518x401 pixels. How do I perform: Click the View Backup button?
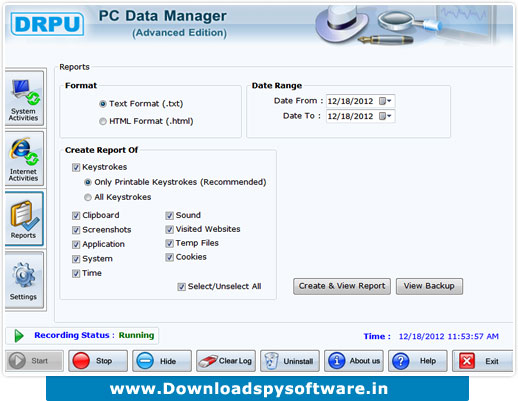click(429, 286)
